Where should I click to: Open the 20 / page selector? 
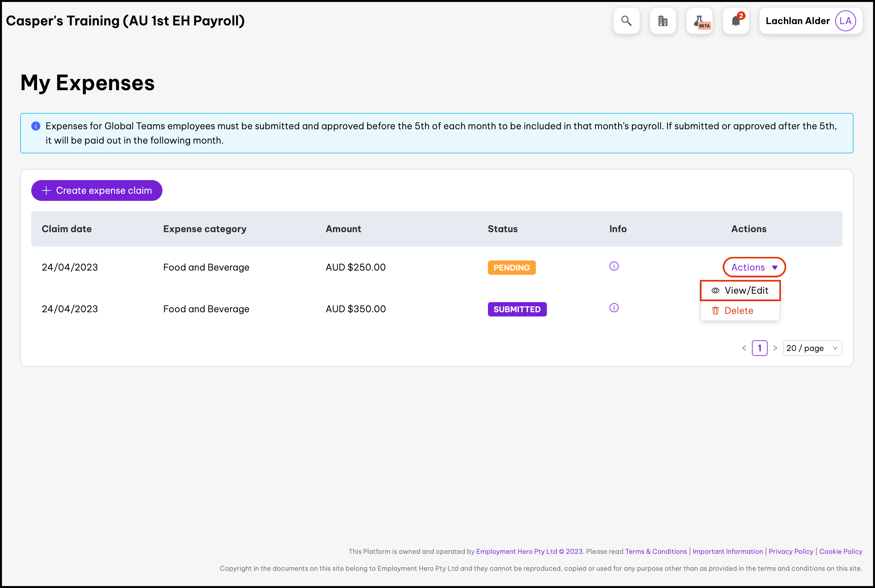tap(812, 348)
